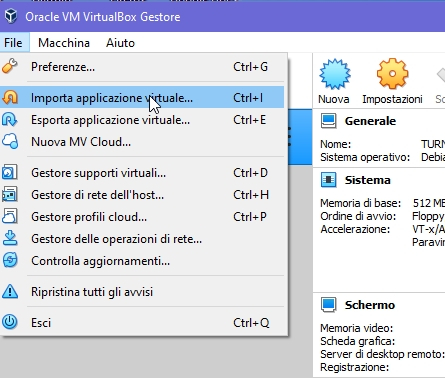Select Esporta applicazione virtuale...
Image resolution: width=445 pixels, height=378 pixels.
(142, 120)
